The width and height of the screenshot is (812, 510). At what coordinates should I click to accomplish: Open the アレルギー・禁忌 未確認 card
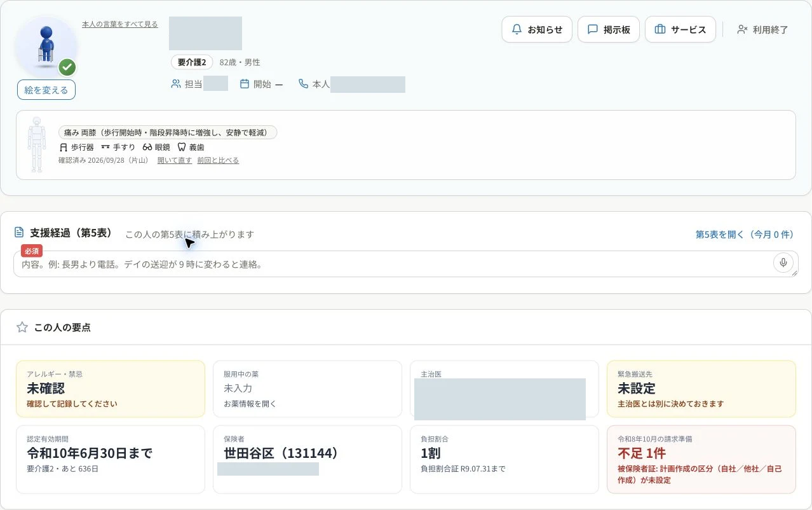click(111, 389)
